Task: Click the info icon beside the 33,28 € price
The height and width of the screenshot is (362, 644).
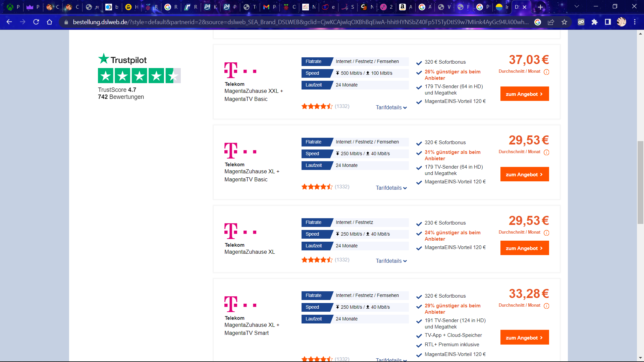Action: point(547,306)
